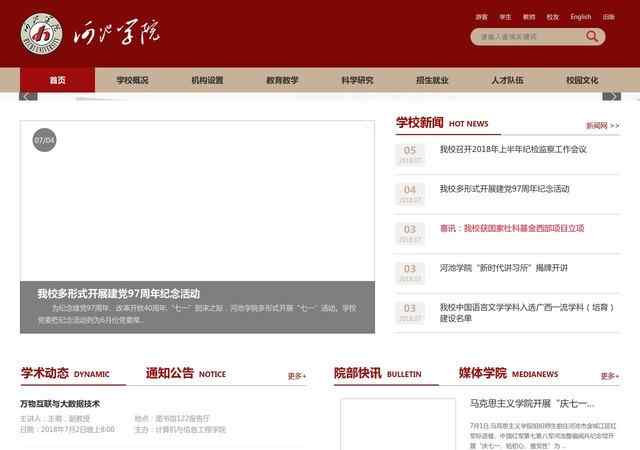Click 更多+ beside 媒体学院
This screenshot has height=450, width=640.
[609, 376]
